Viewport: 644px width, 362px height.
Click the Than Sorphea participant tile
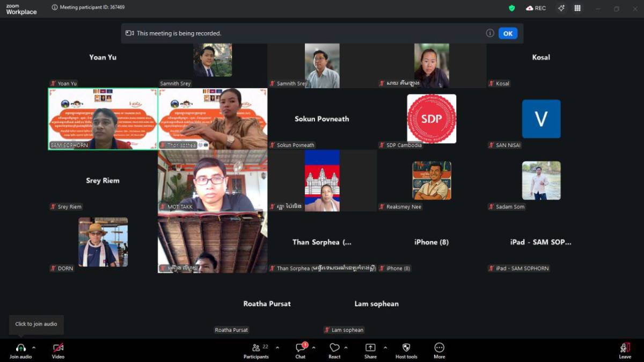tap(322, 242)
